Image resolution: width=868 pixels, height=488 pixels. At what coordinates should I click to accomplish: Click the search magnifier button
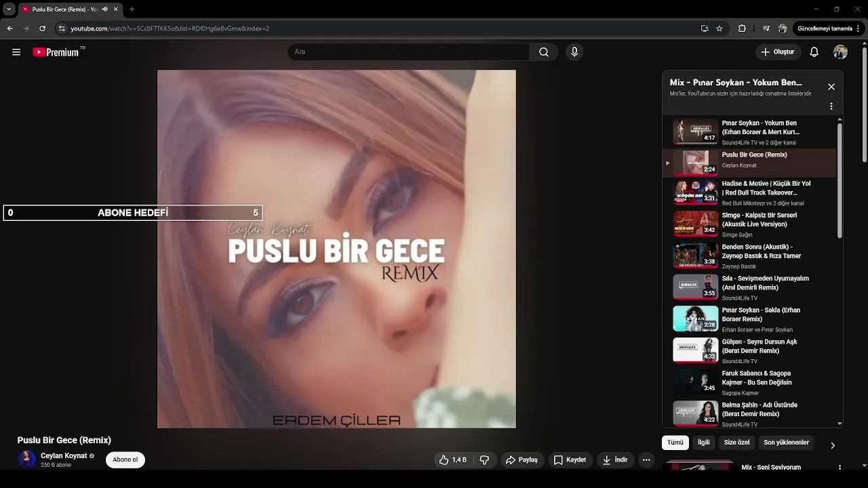(x=544, y=52)
